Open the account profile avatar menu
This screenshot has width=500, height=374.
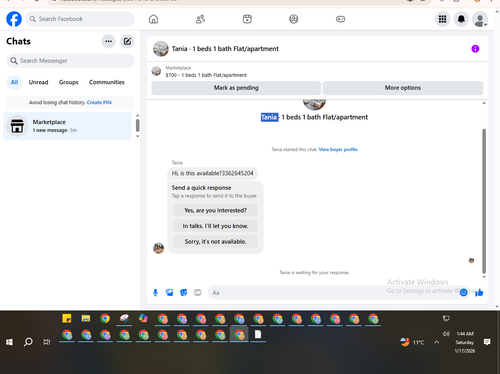pos(480,19)
